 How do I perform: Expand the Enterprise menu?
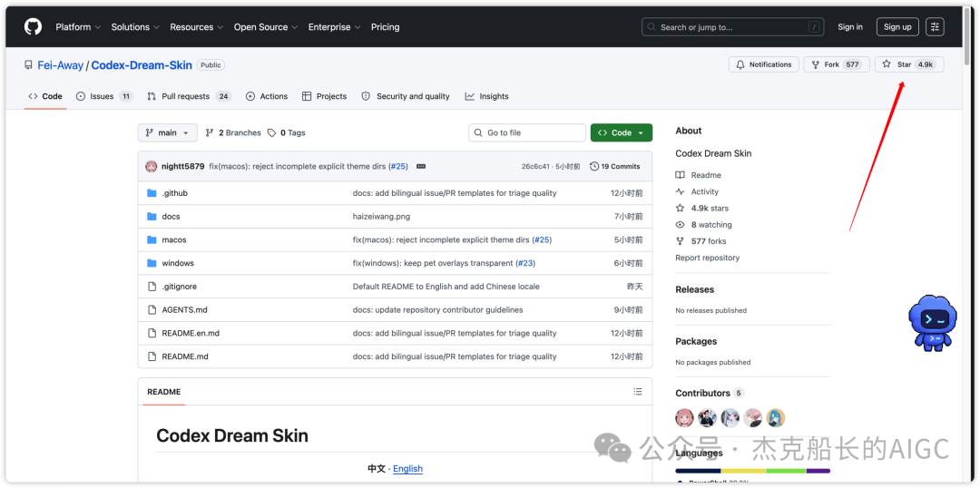334,27
